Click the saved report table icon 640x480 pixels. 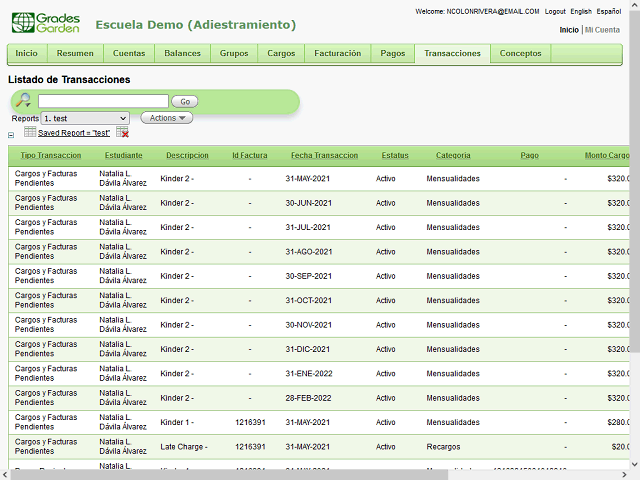coord(30,132)
